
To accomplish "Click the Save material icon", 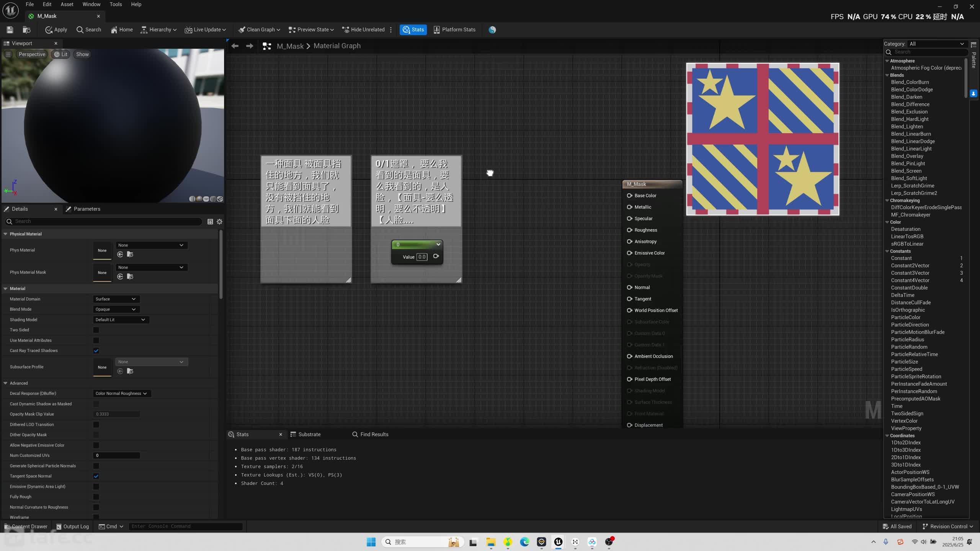I will point(10,29).
